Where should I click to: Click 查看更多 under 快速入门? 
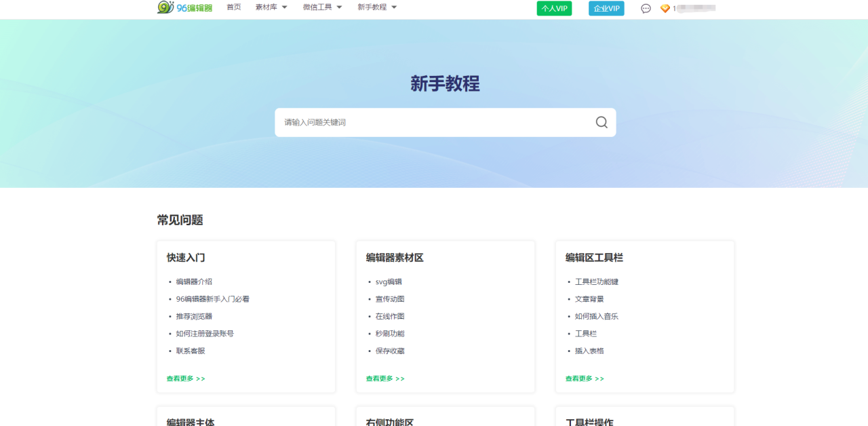pyautogui.click(x=186, y=379)
